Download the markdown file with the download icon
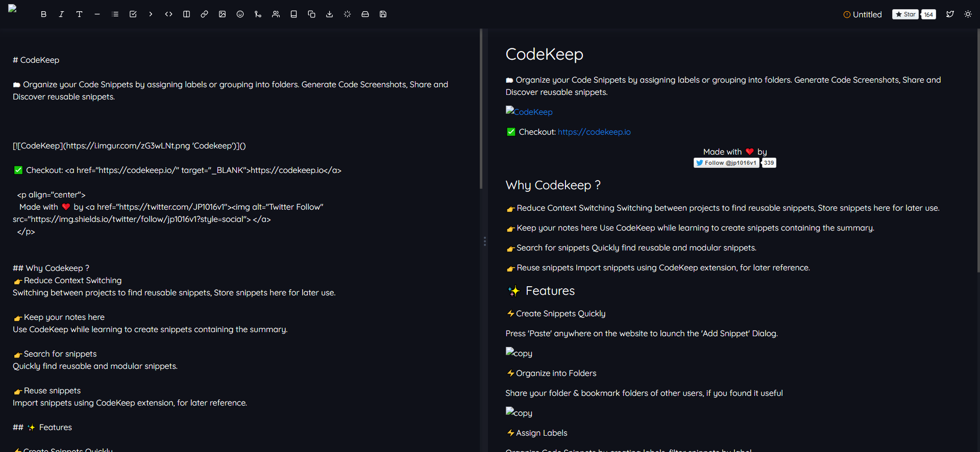980x452 pixels. pyautogui.click(x=329, y=14)
